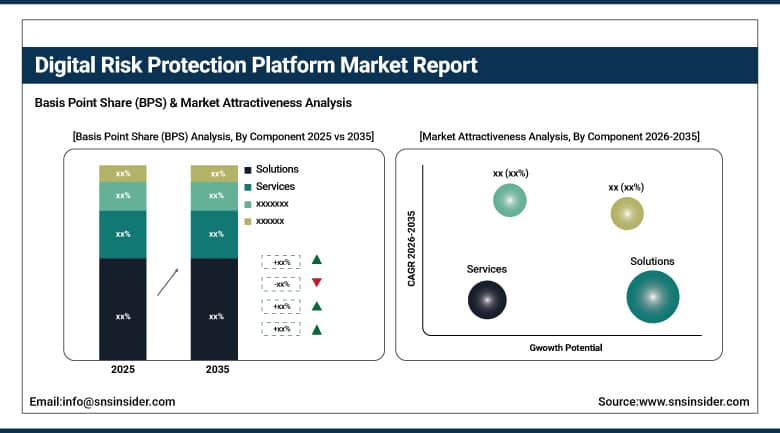The image size is (780, 433).
Task: Click the vertical 'CAGR 2026-2035' axis label
Action: tap(411, 249)
